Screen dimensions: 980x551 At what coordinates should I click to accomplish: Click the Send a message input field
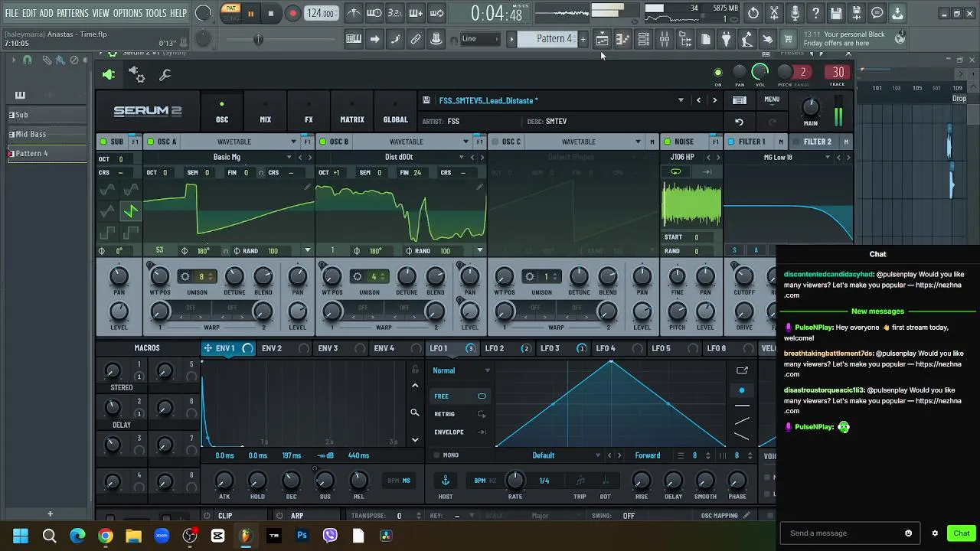[x=841, y=533]
